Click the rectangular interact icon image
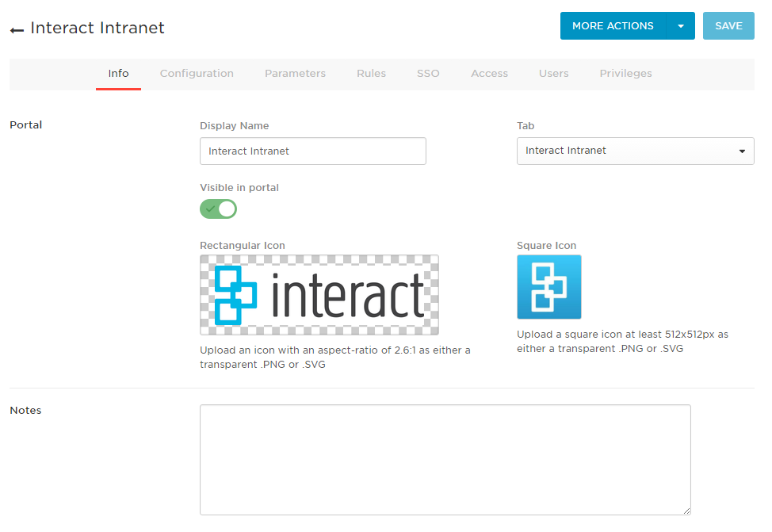The width and height of the screenshot is (772, 532). 319,295
